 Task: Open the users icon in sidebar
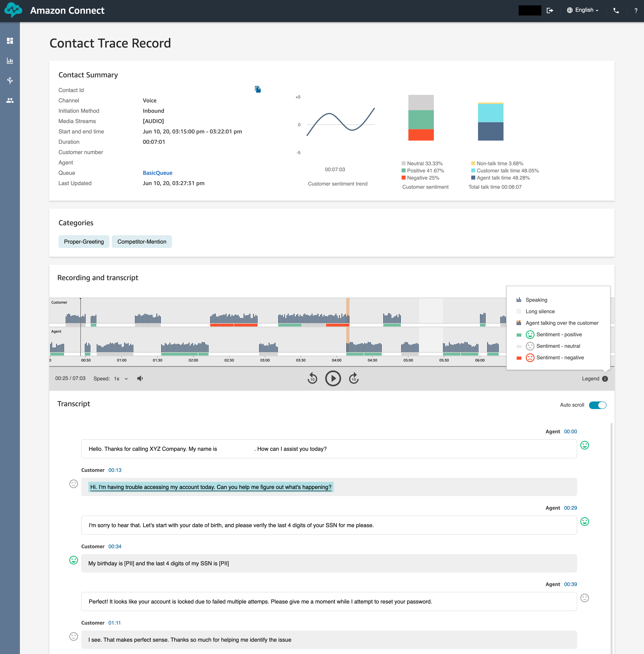10,100
